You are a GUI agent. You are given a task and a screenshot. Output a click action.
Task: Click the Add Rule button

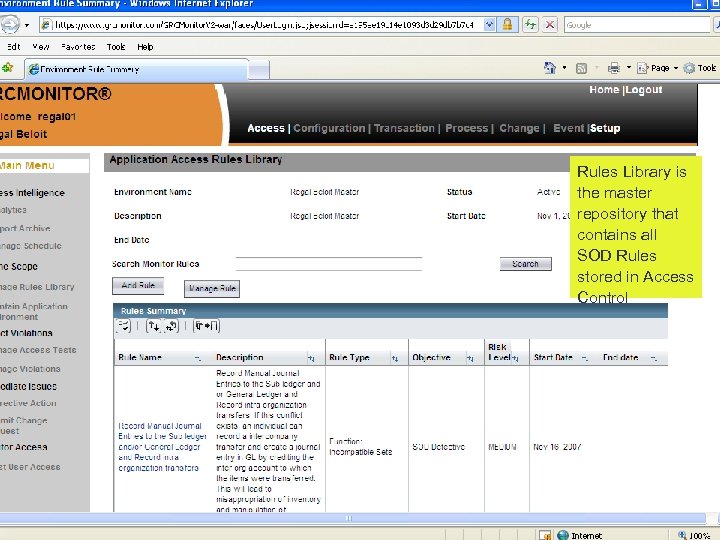(138, 286)
